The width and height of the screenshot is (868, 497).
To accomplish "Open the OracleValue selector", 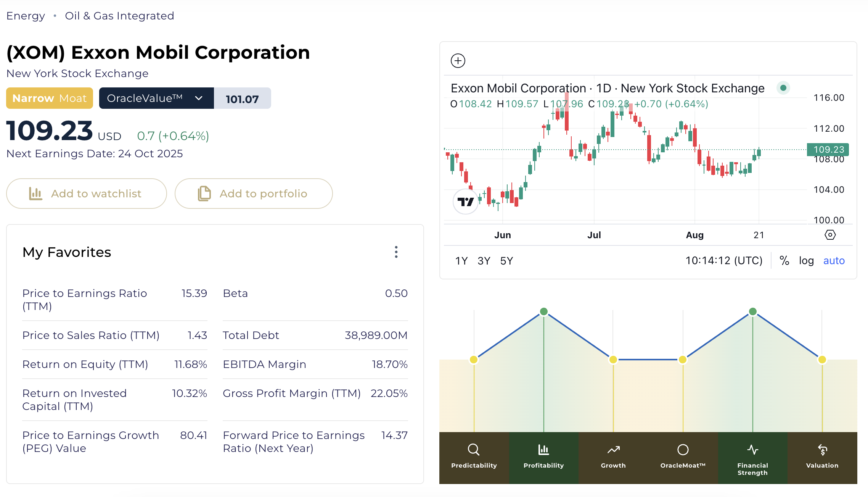I will (x=156, y=98).
